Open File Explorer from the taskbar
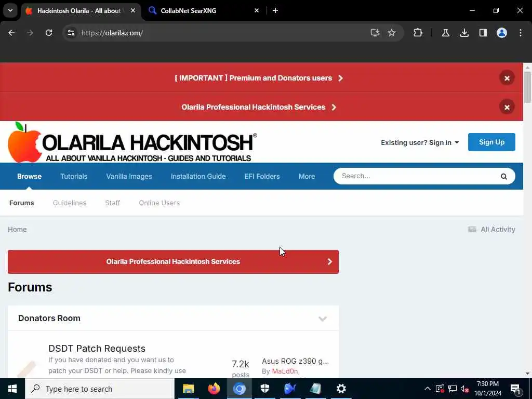Screen dimensions: 532x399 point(188,389)
